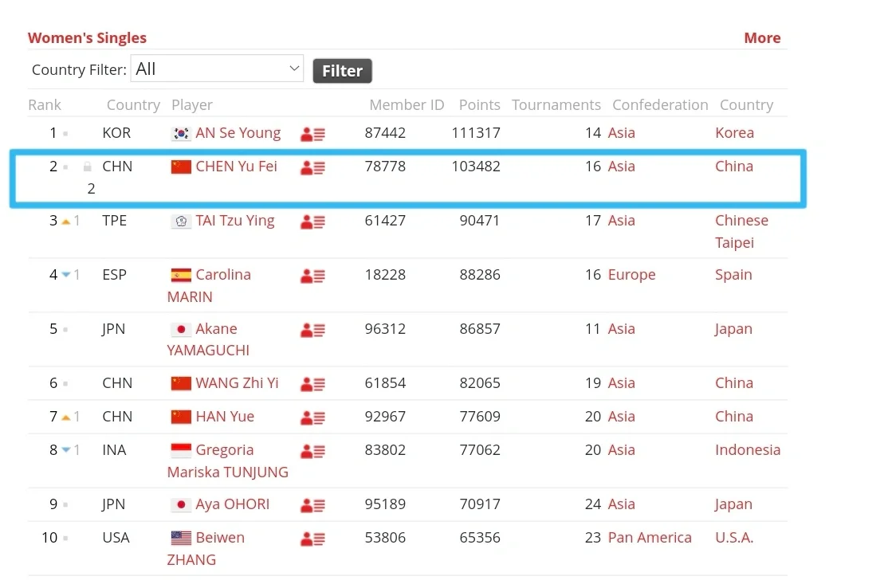Image resolution: width=888 pixels, height=588 pixels.
Task: Open the Country Filter dropdown
Action: click(x=217, y=69)
